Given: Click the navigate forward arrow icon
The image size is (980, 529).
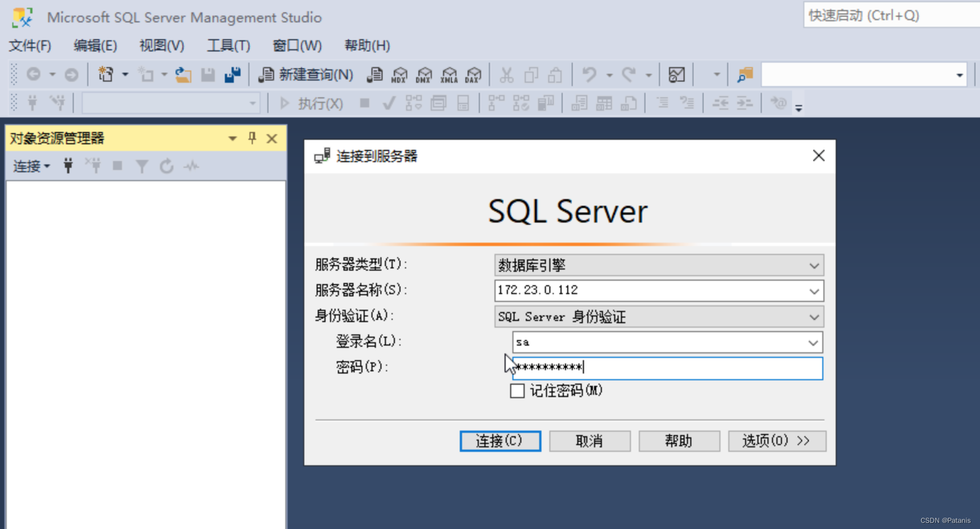Looking at the screenshot, I should pyautogui.click(x=71, y=74).
